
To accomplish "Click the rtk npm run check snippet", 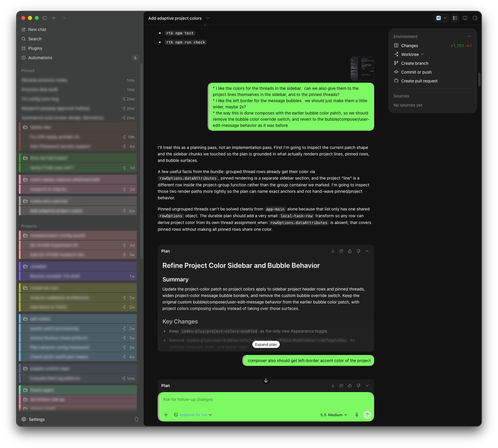I will (186, 42).
